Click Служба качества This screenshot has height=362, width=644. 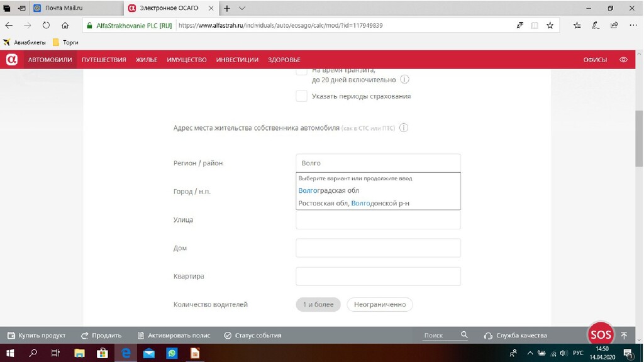point(516,336)
